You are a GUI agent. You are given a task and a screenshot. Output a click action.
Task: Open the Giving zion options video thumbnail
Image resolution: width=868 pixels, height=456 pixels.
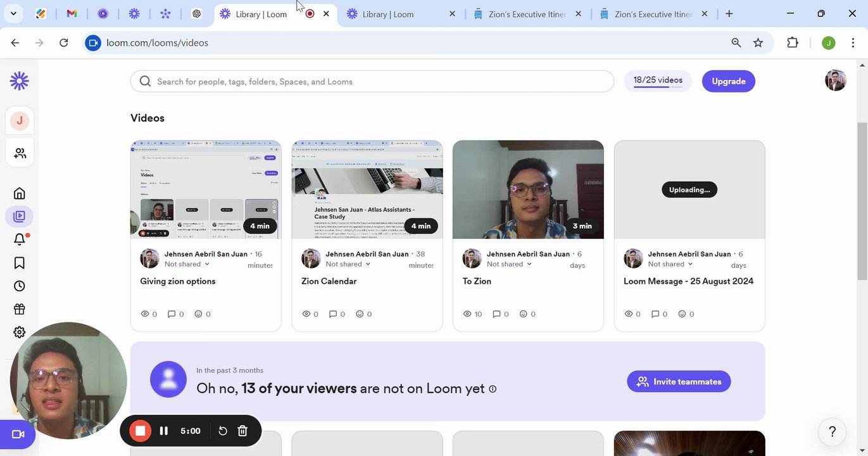tap(206, 189)
